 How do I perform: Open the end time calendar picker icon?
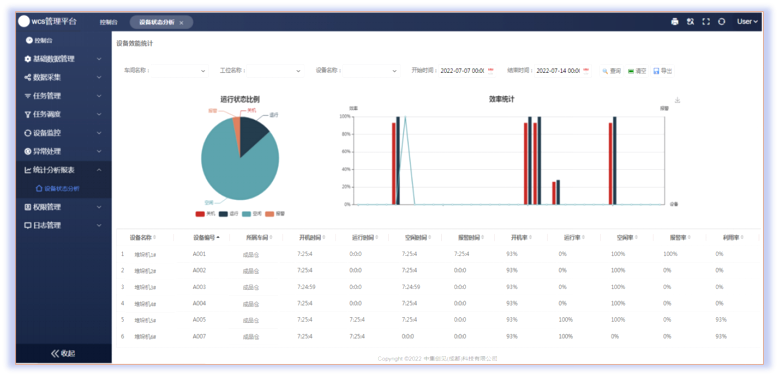tap(586, 71)
